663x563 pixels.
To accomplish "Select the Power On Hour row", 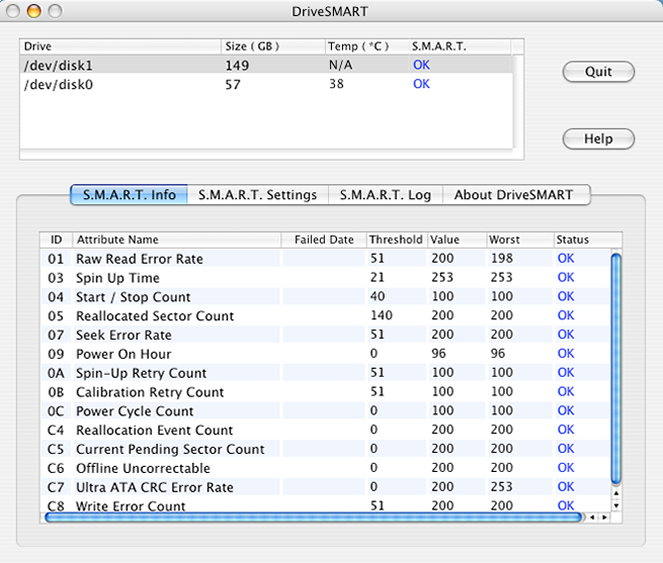I will coord(325,354).
